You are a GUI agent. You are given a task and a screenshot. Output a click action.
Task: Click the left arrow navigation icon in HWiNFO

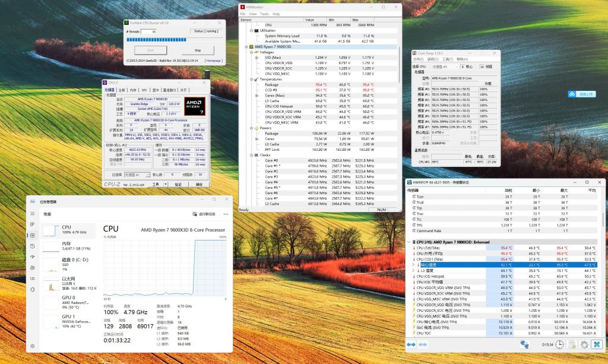click(x=408, y=344)
